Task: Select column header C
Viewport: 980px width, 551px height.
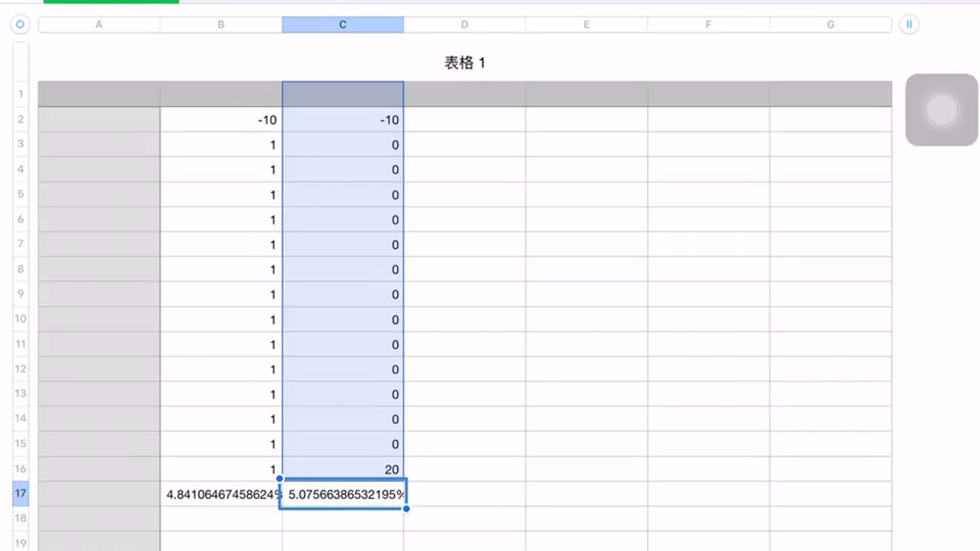Action: [343, 24]
